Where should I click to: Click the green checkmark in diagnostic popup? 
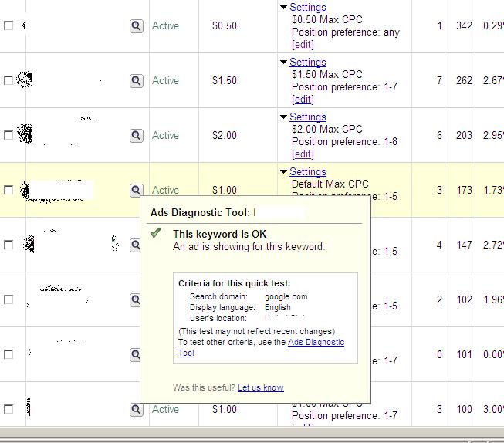click(x=156, y=233)
